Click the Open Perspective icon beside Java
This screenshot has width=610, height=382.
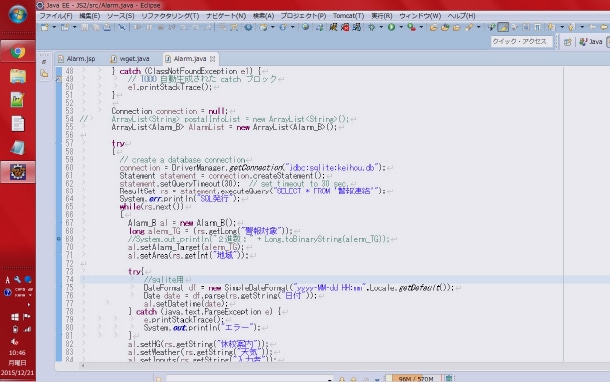(x=568, y=42)
